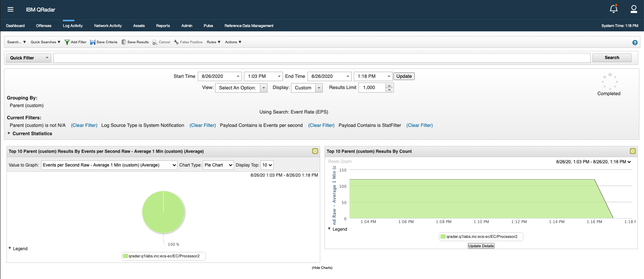
Task: Go to the Assets tab
Action: coord(139,26)
